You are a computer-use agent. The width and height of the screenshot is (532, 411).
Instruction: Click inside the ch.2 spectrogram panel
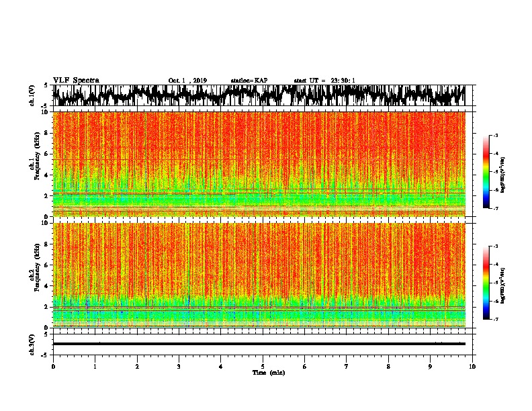[259, 275]
